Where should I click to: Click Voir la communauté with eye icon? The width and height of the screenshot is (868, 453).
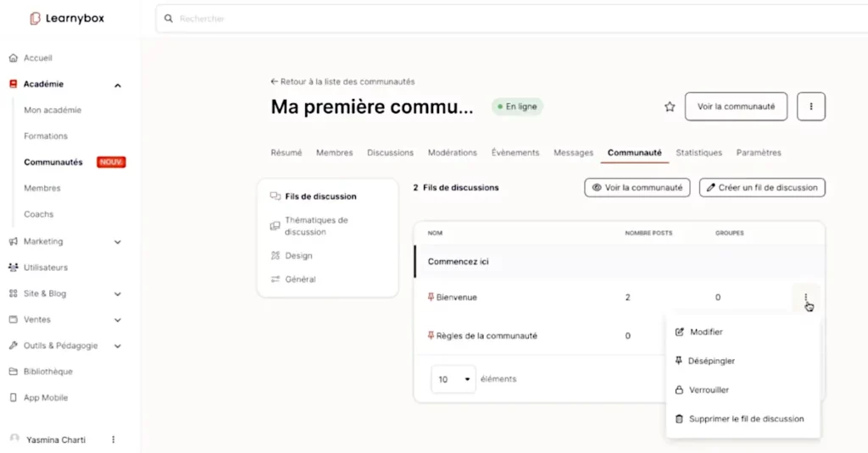pyautogui.click(x=637, y=187)
